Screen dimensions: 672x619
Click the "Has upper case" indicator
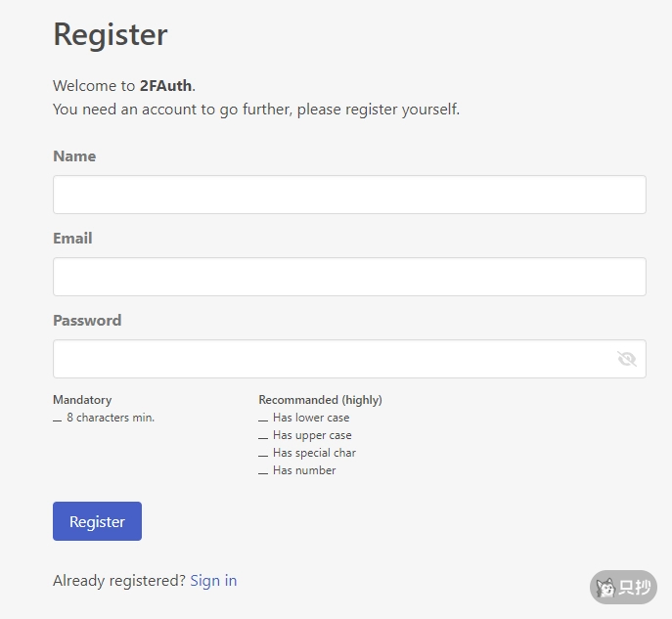point(312,435)
